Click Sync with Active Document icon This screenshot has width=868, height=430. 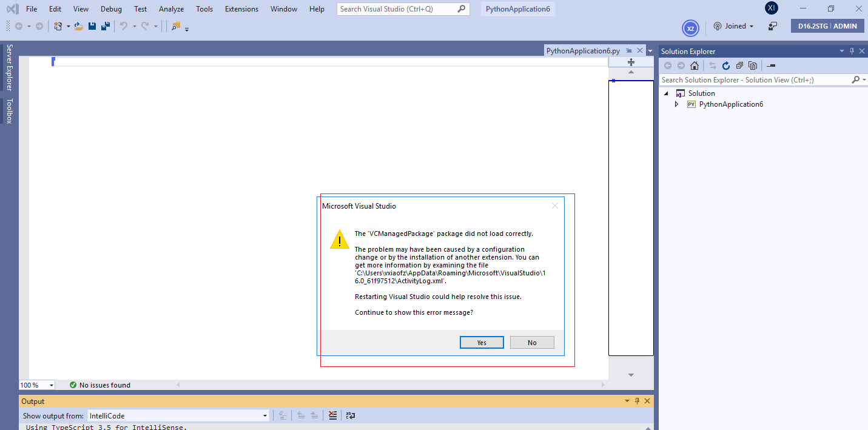pos(713,66)
